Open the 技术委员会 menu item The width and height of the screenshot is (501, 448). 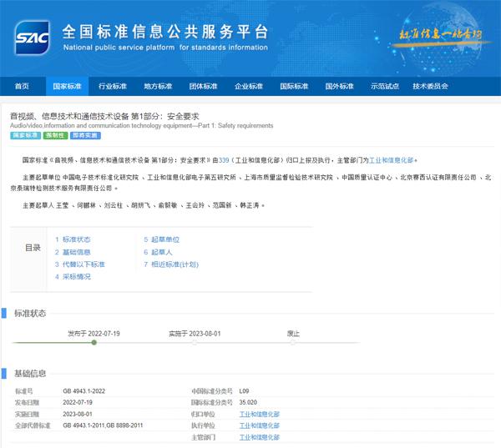click(430, 86)
